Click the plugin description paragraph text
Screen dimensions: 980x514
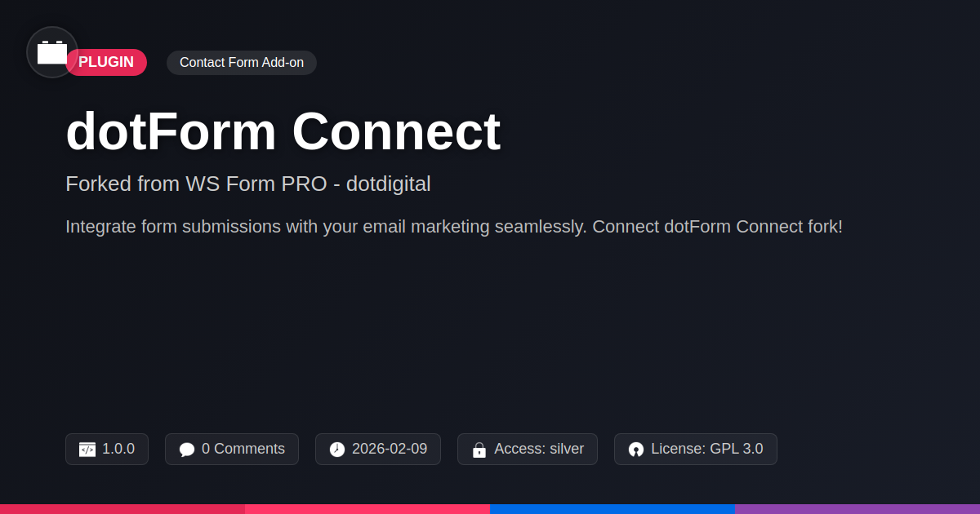[x=454, y=227]
